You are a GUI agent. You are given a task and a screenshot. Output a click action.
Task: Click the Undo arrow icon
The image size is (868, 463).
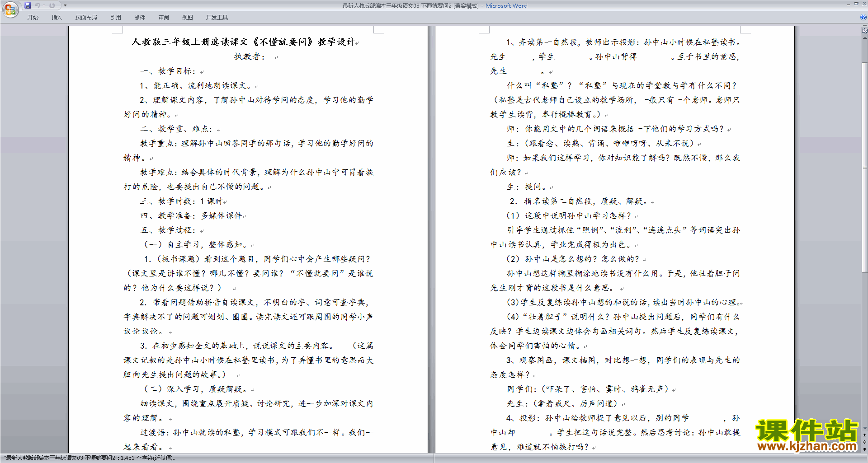38,5
